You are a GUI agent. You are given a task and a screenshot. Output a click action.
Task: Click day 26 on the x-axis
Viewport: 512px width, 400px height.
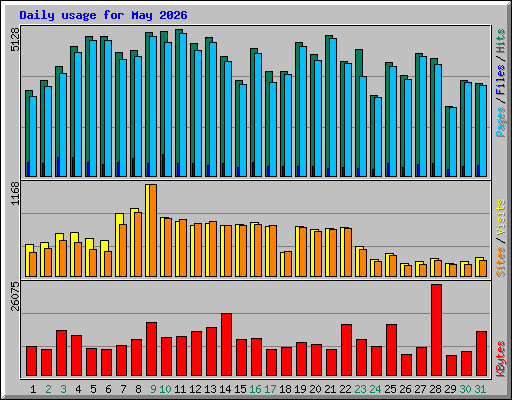pos(405,389)
